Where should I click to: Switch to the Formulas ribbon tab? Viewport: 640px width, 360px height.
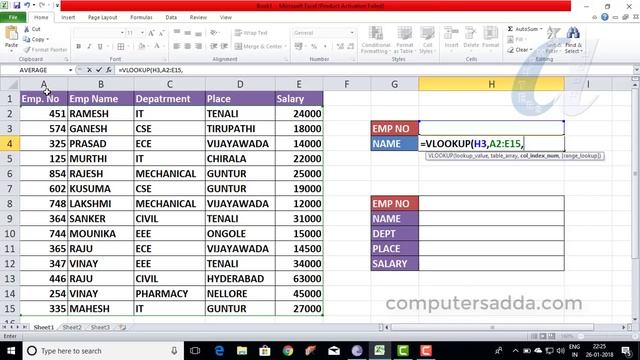(x=141, y=17)
